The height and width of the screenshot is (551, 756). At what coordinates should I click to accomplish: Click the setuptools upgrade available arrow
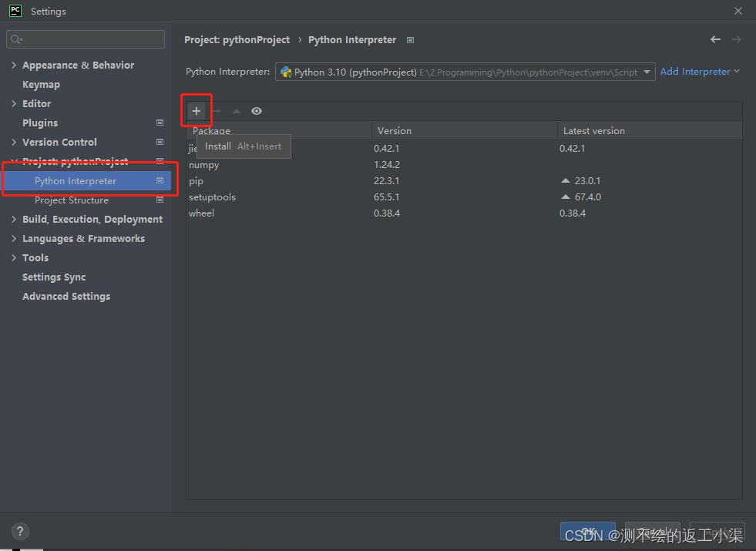click(x=566, y=197)
